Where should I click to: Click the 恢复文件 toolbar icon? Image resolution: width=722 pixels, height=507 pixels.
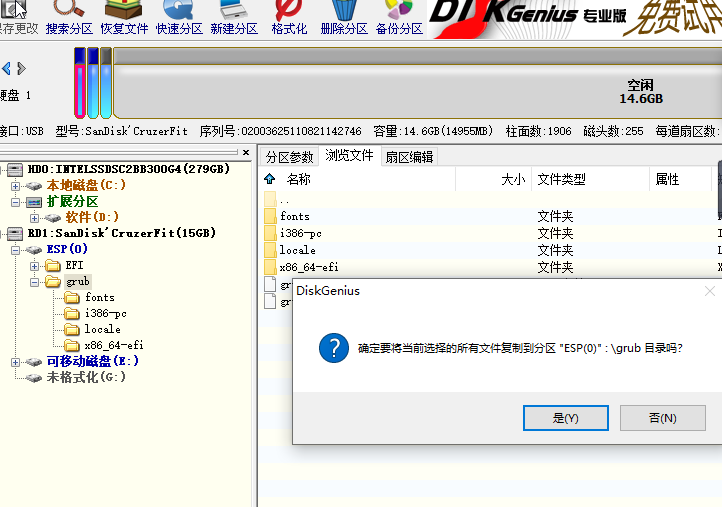click(x=124, y=18)
